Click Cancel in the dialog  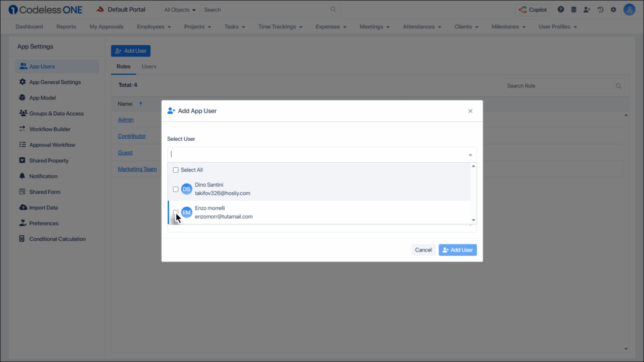(x=423, y=250)
